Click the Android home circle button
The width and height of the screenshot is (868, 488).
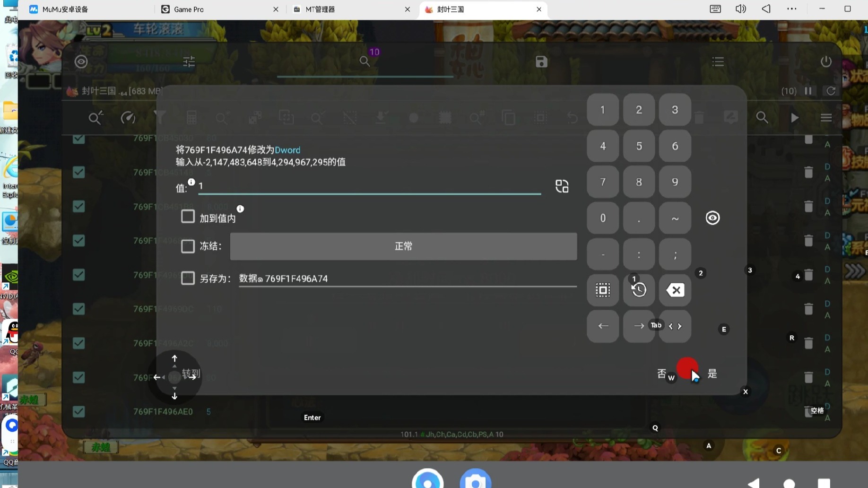[789, 483]
